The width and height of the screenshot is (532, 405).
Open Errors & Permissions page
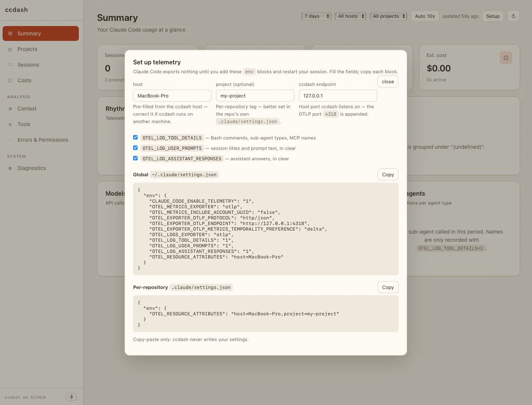41,140
